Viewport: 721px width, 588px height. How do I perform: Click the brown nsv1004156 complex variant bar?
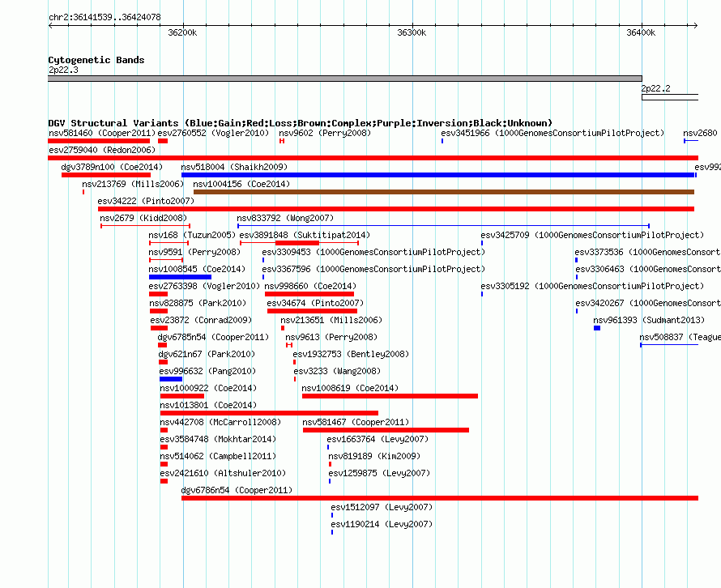(444, 192)
